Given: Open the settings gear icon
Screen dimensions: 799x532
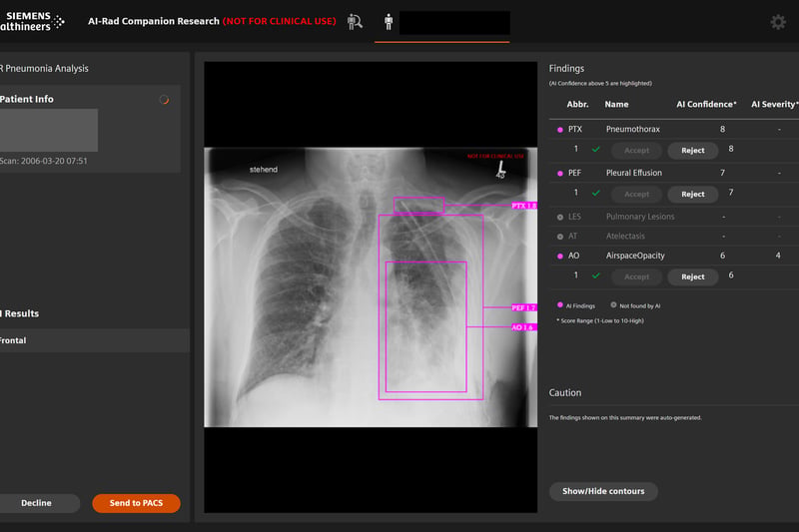Looking at the screenshot, I should point(778,22).
